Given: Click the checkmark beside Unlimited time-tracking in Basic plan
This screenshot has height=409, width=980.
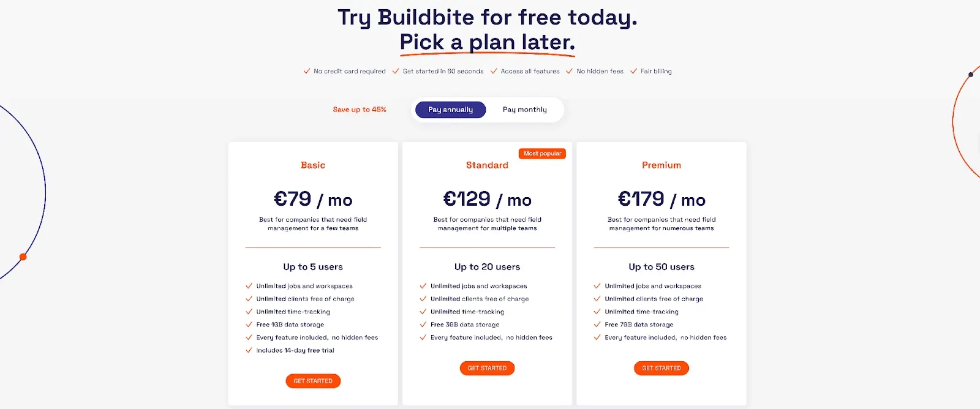Looking at the screenshot, I should point(249,312).
